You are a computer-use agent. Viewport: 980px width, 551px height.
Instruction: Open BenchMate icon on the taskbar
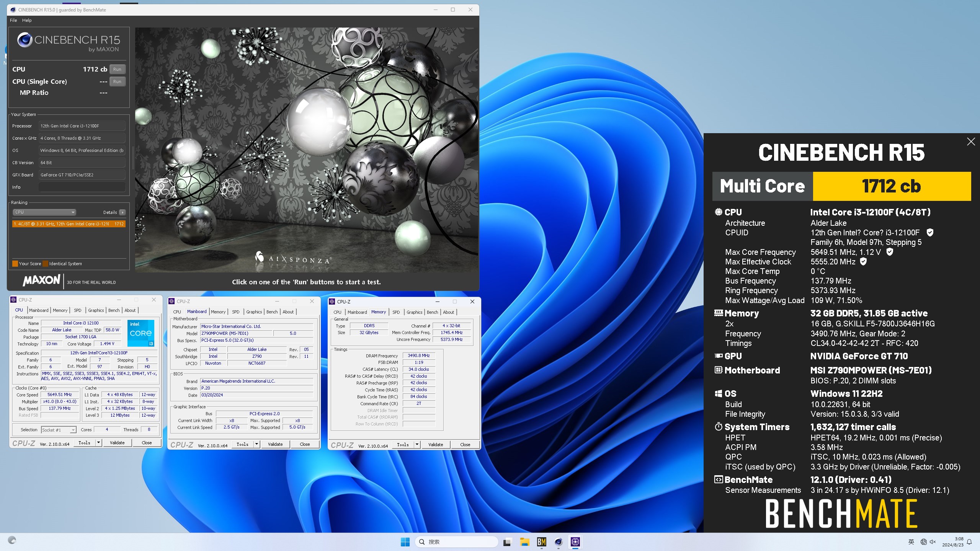tap(541, 542)
